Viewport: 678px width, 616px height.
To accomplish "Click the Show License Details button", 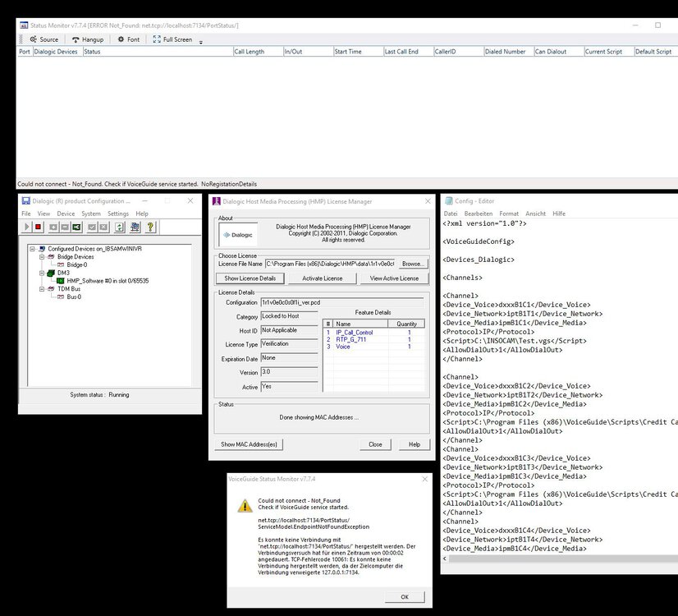I will (x=250, y=278).
